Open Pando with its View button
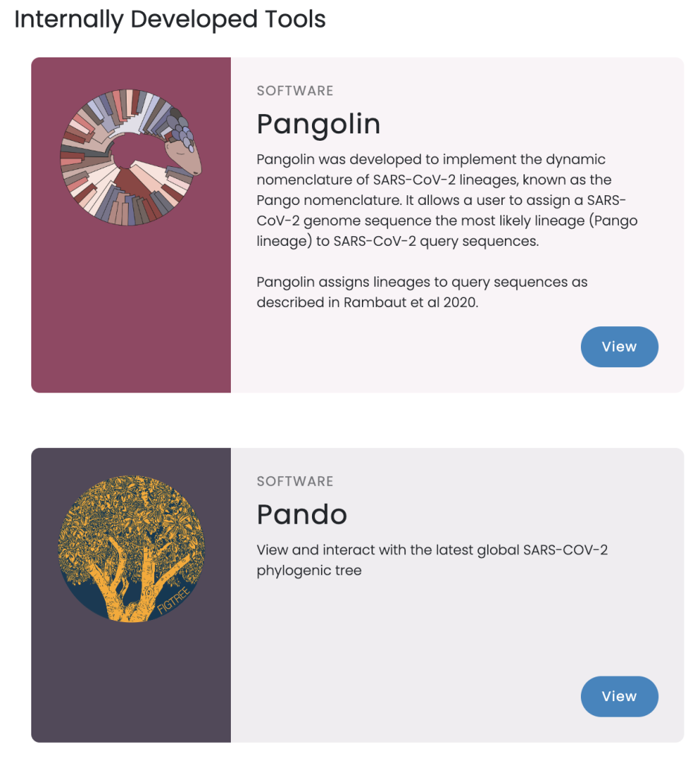 pos(620,696)
